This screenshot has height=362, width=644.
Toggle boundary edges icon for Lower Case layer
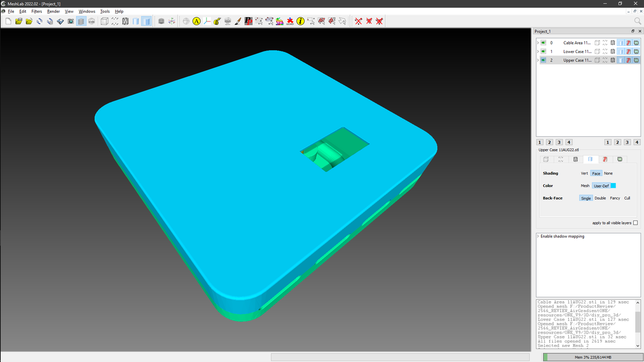click(628, 51)
